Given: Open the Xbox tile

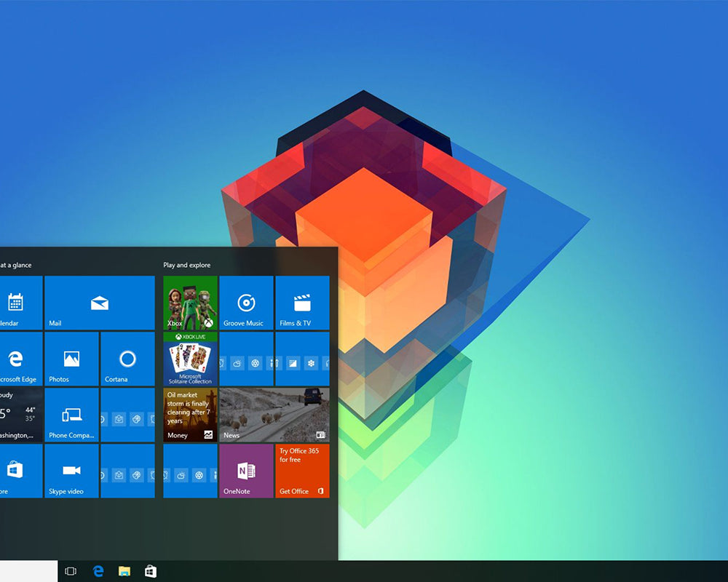Looking at the screenshot, I should (x=190, y=303).
